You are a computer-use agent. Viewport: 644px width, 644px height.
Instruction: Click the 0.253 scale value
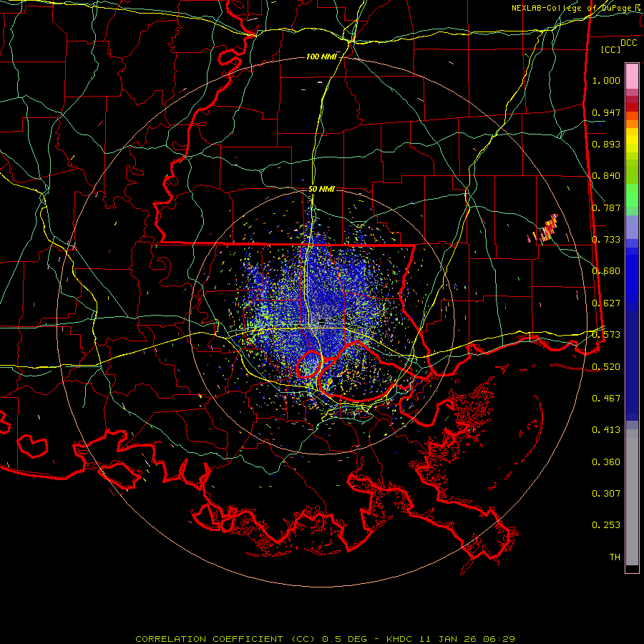click(606, 525)
